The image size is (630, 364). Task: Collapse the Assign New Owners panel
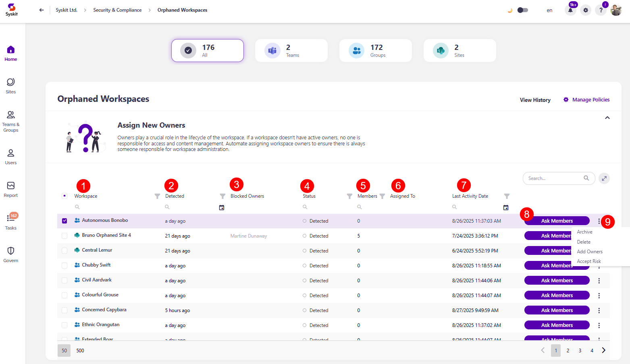(607, 118)
